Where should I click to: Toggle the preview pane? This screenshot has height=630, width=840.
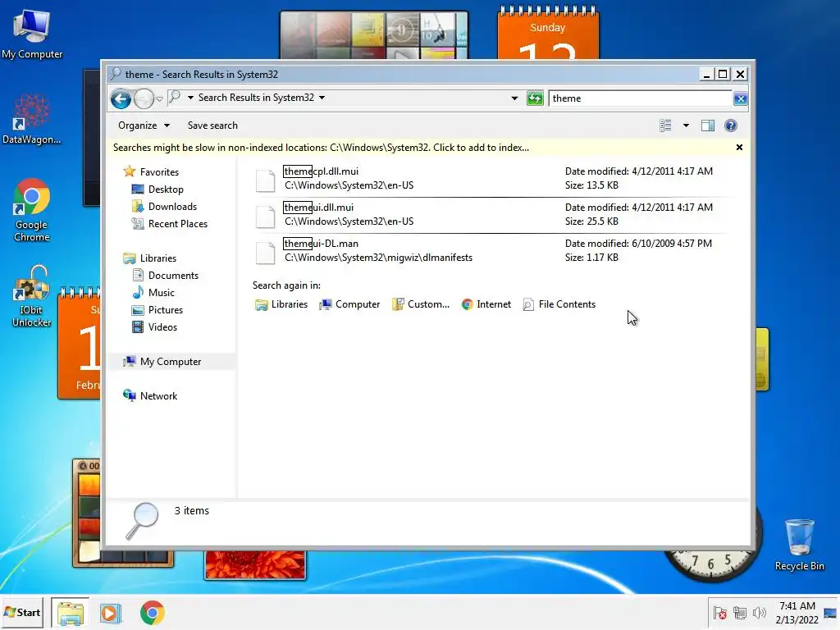pyautogui.click(x=708, y=126)
